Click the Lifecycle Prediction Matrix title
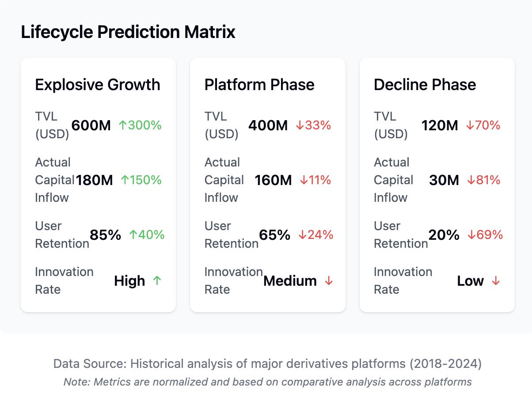The height and width of the screenshot is (401, 532). [128, 32]
